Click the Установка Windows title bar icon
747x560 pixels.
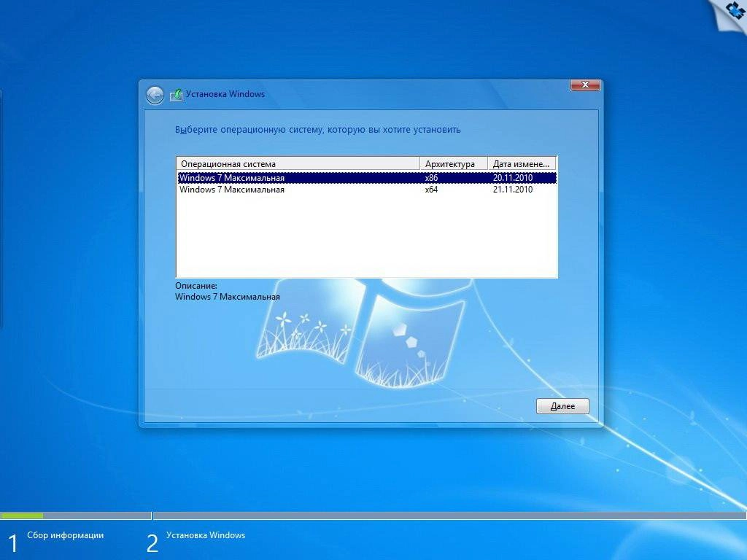pos(175,94)
